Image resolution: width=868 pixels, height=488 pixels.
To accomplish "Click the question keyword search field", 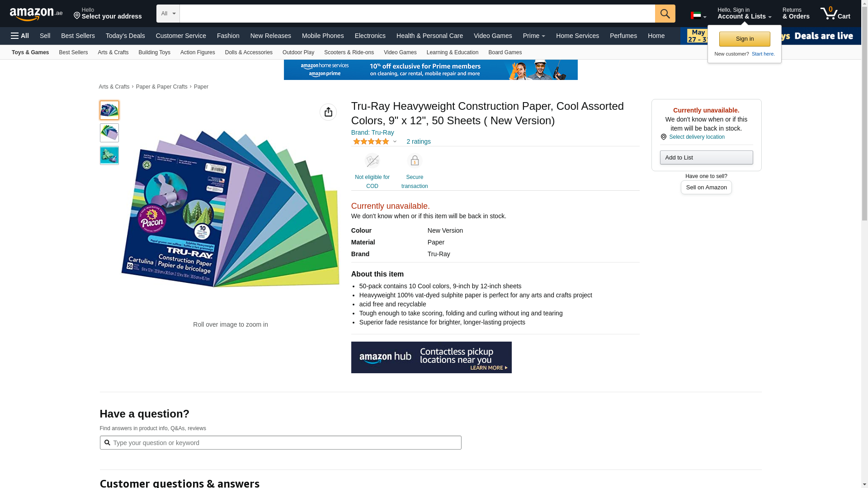I will (x=281, y=443).
